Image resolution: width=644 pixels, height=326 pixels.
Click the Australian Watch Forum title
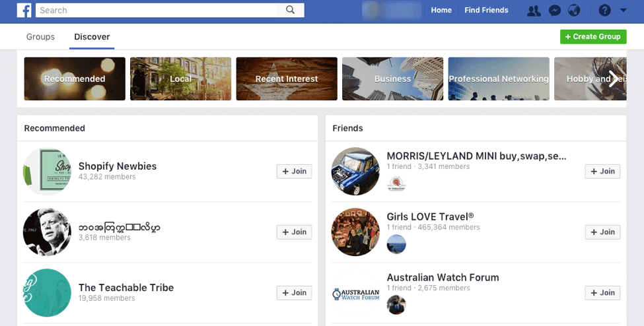click(443, 277)
